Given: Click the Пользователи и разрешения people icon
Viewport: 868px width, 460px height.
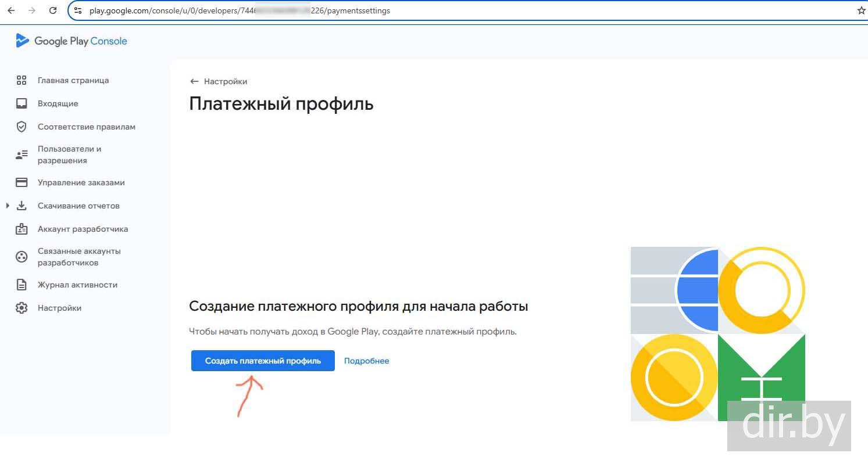Looking at the screenshot, I should pos(22,154).
